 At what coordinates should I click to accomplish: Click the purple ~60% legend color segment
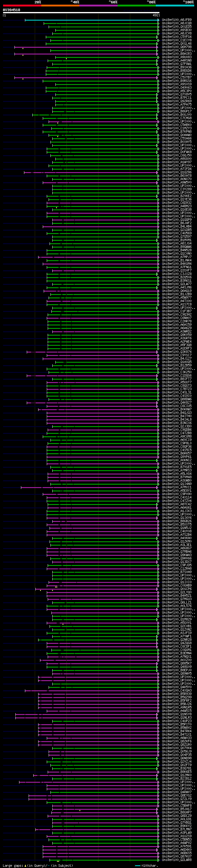[x=99, y=6]
